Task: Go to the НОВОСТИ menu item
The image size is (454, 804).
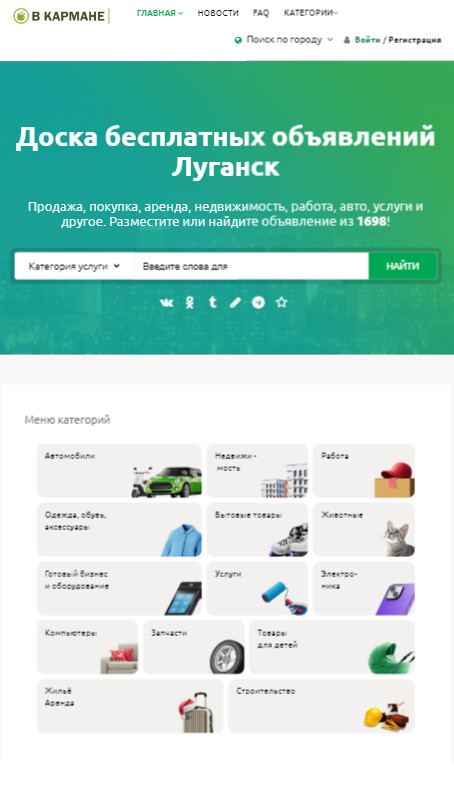Action: click(x=218, y=13)
